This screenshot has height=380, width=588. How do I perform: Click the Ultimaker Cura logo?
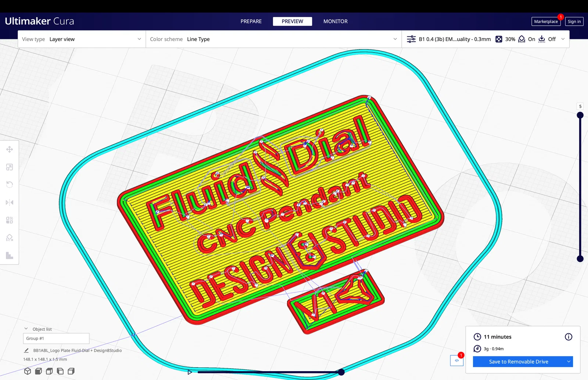(39, 21)
